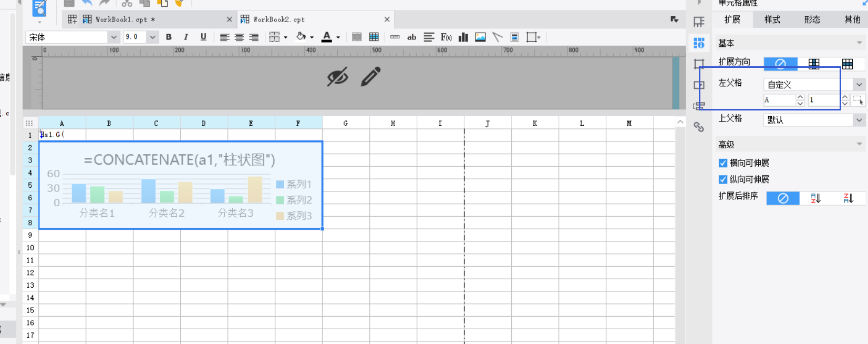Screen dimensions: 868x344
Task: Open font color dropdown arrow
Action: [338, 37]
